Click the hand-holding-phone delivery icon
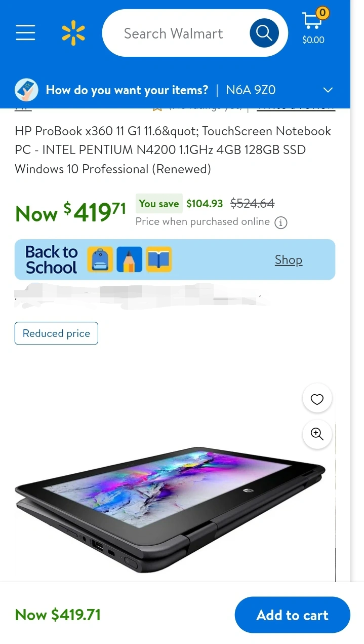 tap(26, 90)
